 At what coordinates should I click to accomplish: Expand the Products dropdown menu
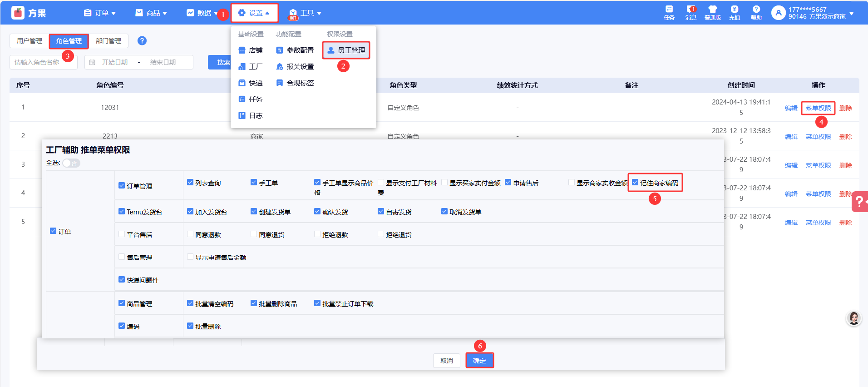pos(151,13)
